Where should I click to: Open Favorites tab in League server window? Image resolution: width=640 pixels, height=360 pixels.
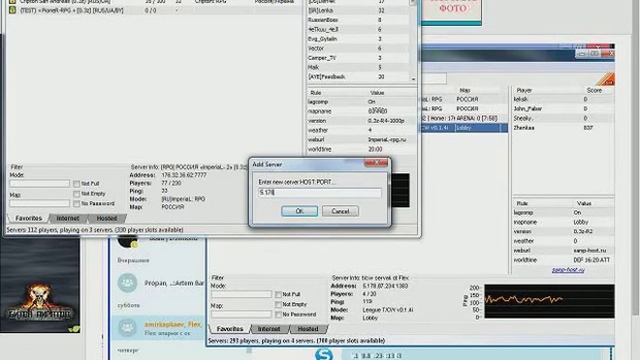(x=230, y=329)
